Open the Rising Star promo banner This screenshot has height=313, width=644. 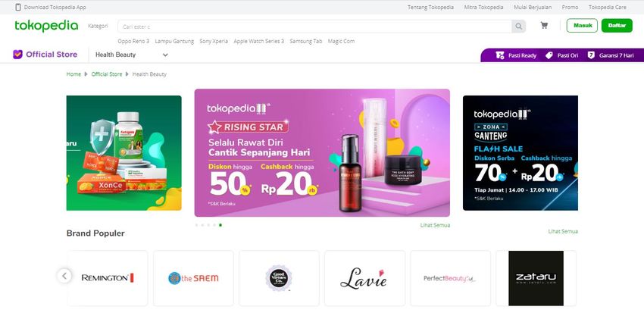(322, 153)
